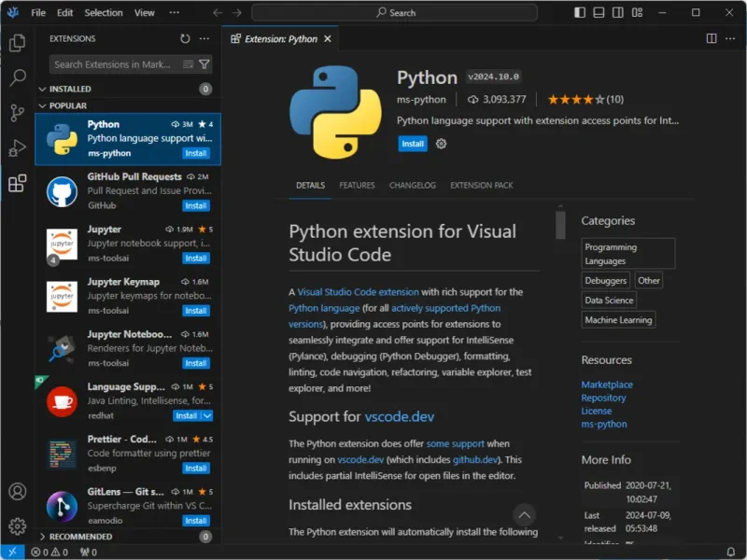This screenshot has width=747, height=560.
Task: Open the vscode.dev heading link
Action: click(400, 416)
